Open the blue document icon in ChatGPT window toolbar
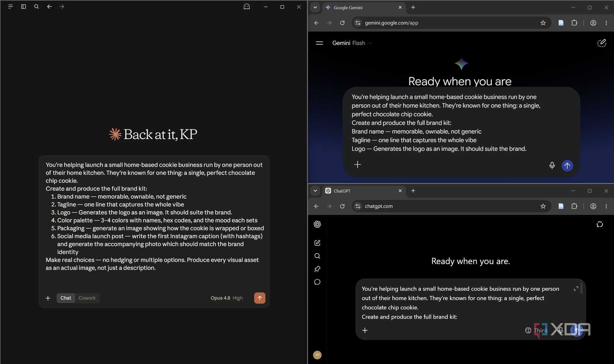Image resolution: width=614 pixels, height=364 pixels. click(561, 206)
